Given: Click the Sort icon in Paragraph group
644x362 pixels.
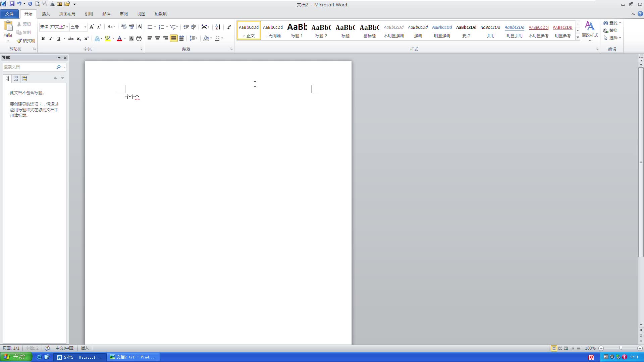Looking at the screenshot, I should (x=217, y=27).
